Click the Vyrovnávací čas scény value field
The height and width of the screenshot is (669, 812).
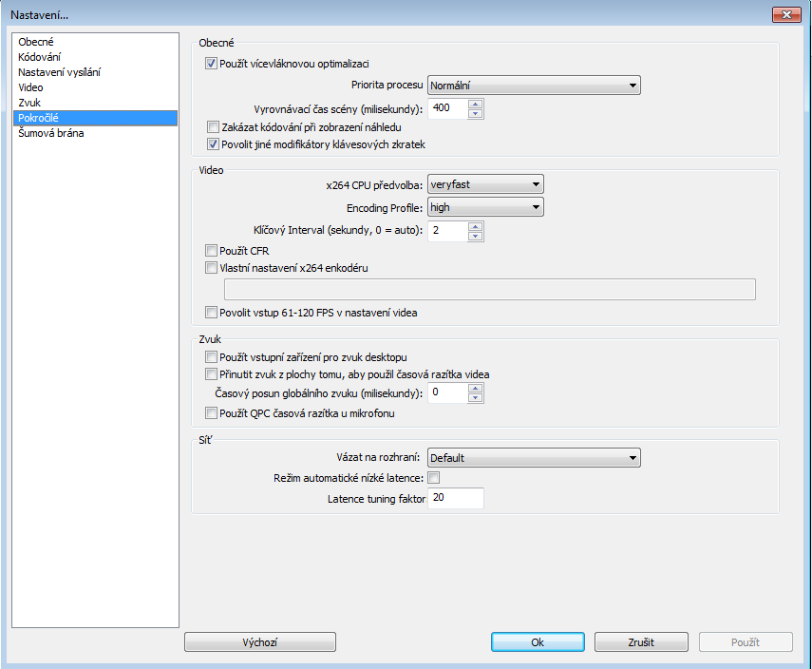click(x=448, y=109)
